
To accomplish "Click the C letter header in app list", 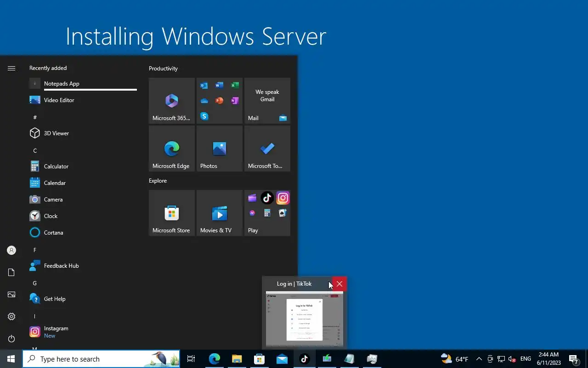I will tap(35, 150).
